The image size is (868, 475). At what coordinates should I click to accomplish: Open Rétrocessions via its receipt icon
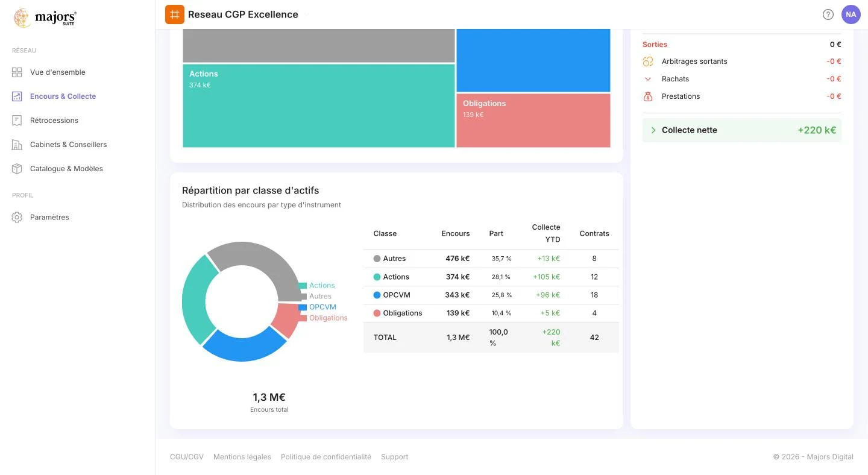coord(17,121)
